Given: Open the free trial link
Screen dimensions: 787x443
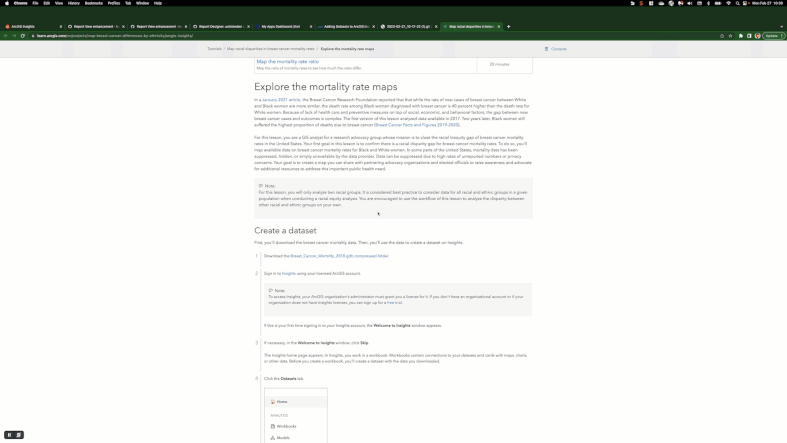Looking at the screenshot, I should (394, 303).
